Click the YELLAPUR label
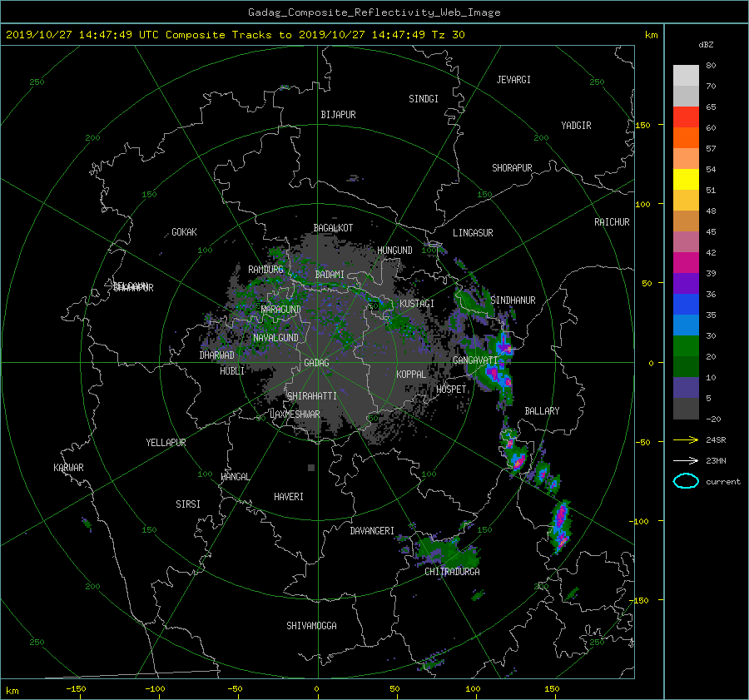The width and height of the screenshot is (749, 700). point(166,443)
